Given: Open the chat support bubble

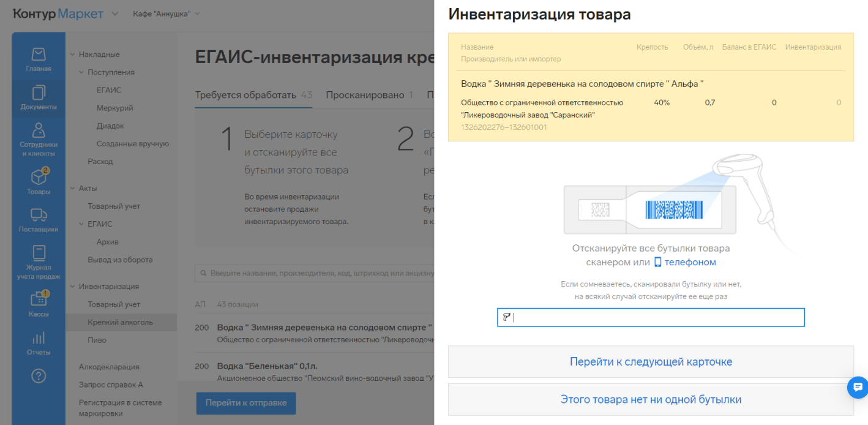Looking at the screenshot, I should coord(858,387).
